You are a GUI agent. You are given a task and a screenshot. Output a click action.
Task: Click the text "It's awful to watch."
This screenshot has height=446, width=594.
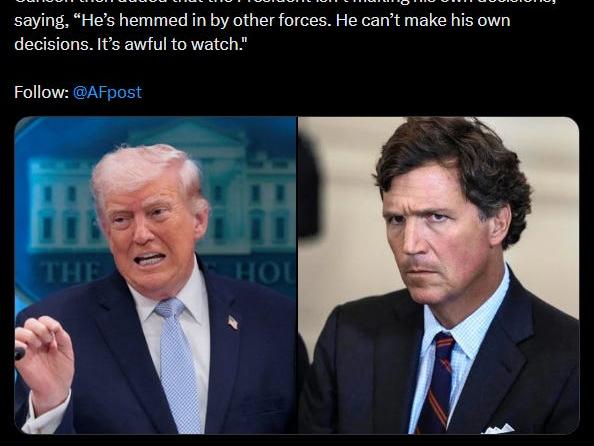172,44
